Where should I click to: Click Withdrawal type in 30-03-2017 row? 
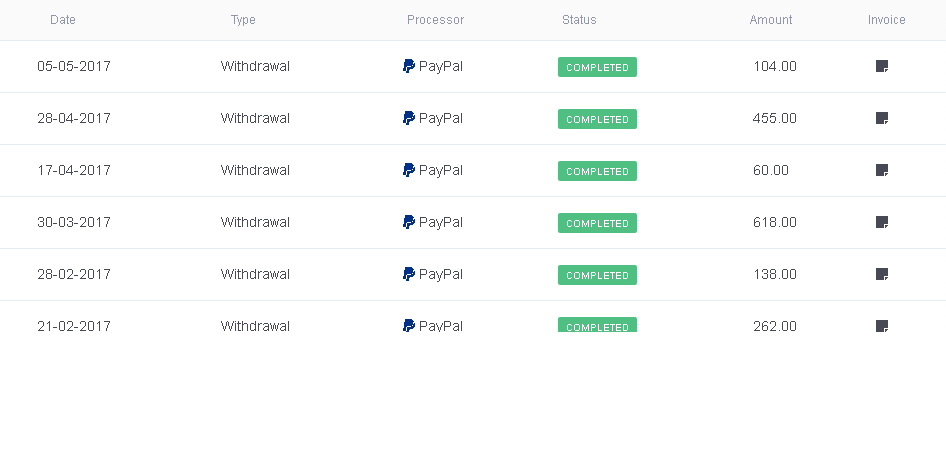click(255, 223)
